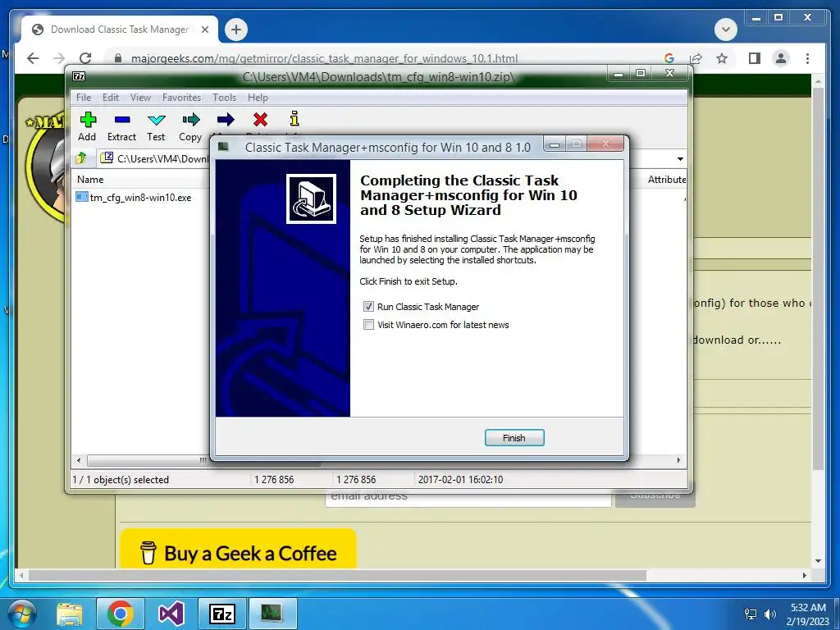Viewport: 840px width, 630px height.
Task: Click the Buy a Geek a Coffee banner
Action: tap(239, 550)
